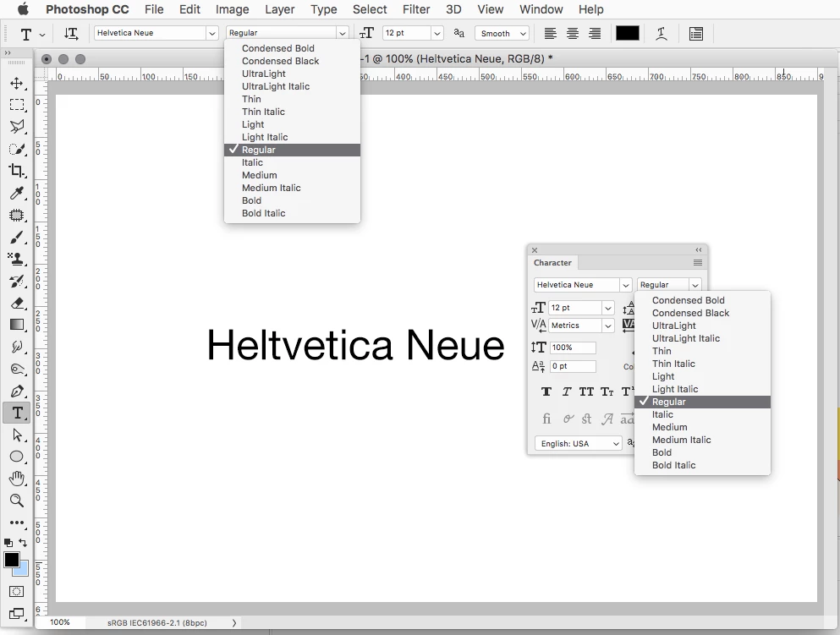This screenshot has width=840, height=635.
Task: Select the Pen tool
Action: point(17,391)
